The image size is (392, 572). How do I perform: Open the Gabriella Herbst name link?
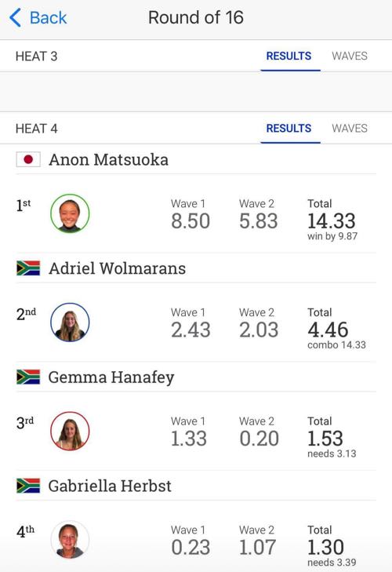(110, 486)
